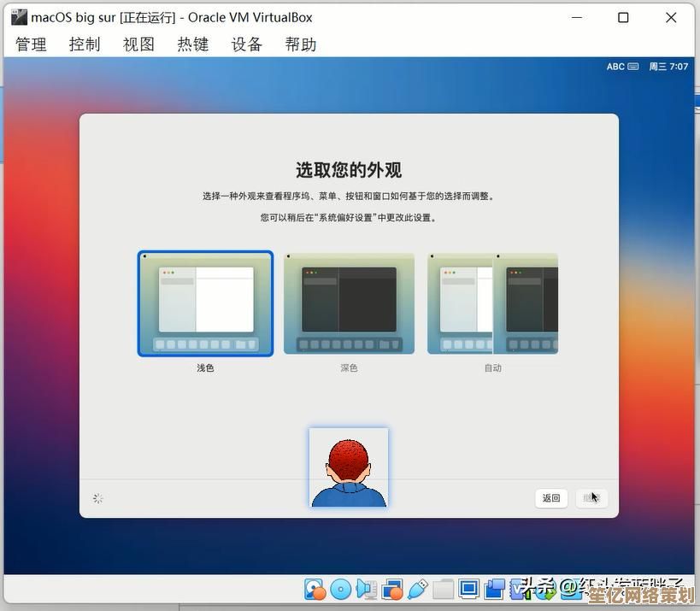The height and width of the screenshot is (611, 700).
Task: Select the 浅色 light appearance thumbnail
Action: (x=206, y=303)
